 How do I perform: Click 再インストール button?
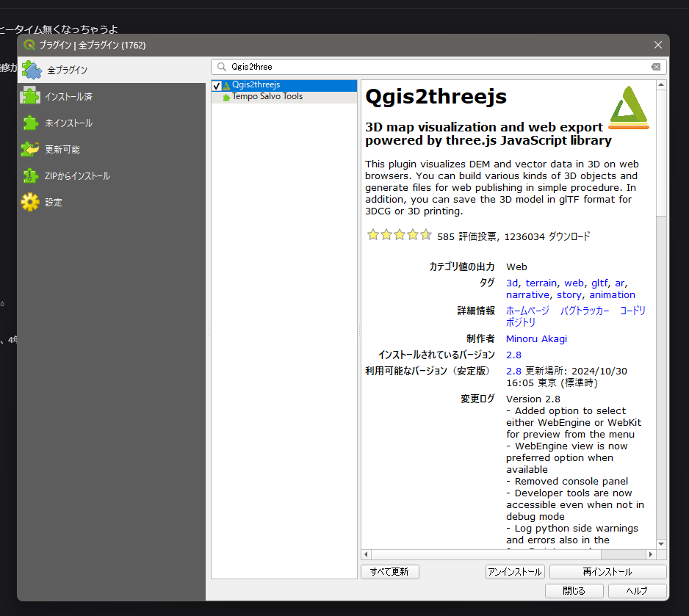(x=607, y=572)
